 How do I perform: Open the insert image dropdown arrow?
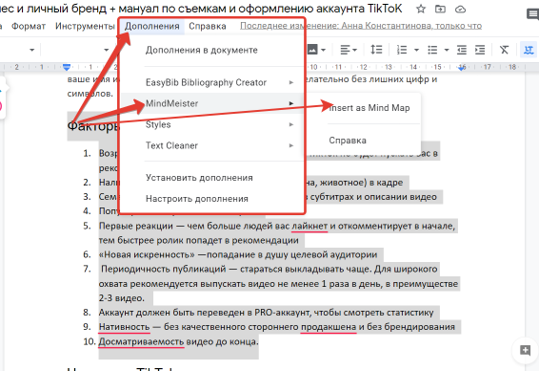[323, 50]
